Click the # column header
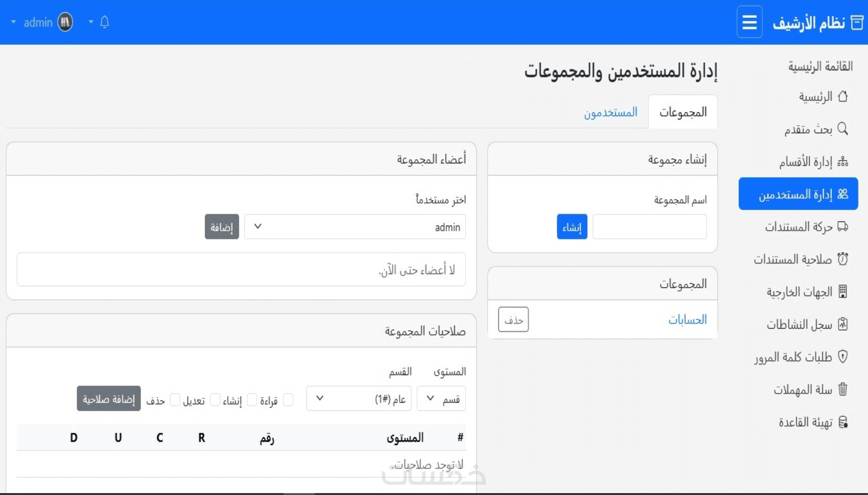This screenshot has height=495, width=868. click(x=460, y=437)
